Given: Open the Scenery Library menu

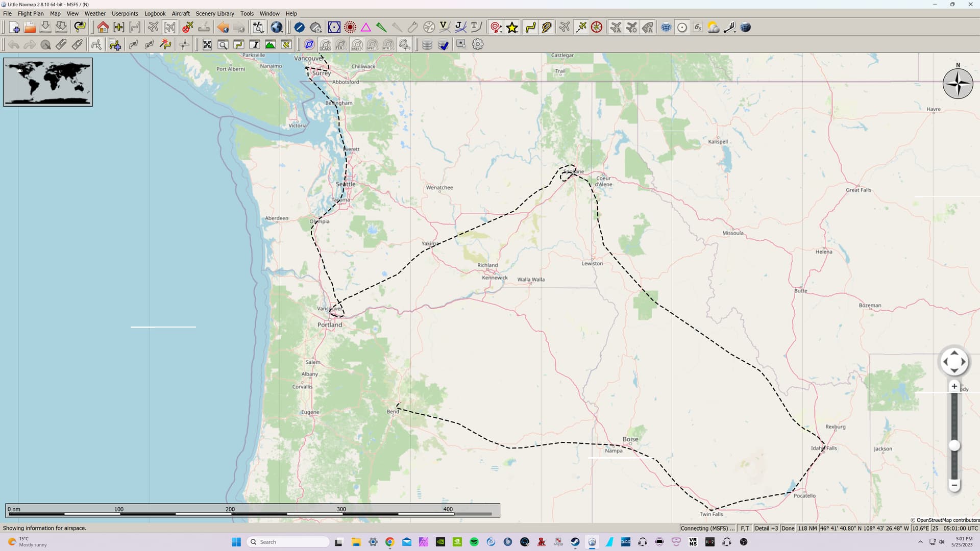Looking at the screenshot, I should click(x=214, y=13).
